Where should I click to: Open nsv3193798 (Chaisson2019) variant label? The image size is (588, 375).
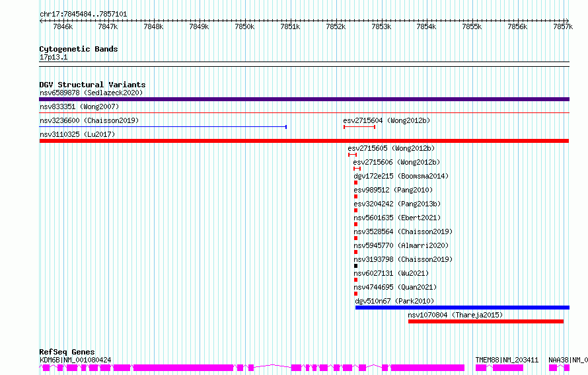click(403, 259)
